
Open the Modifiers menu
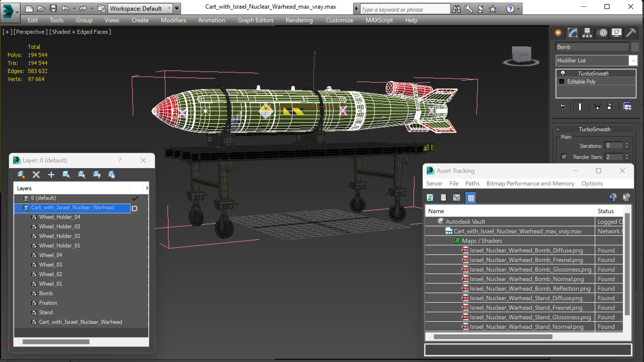point(173,20)
